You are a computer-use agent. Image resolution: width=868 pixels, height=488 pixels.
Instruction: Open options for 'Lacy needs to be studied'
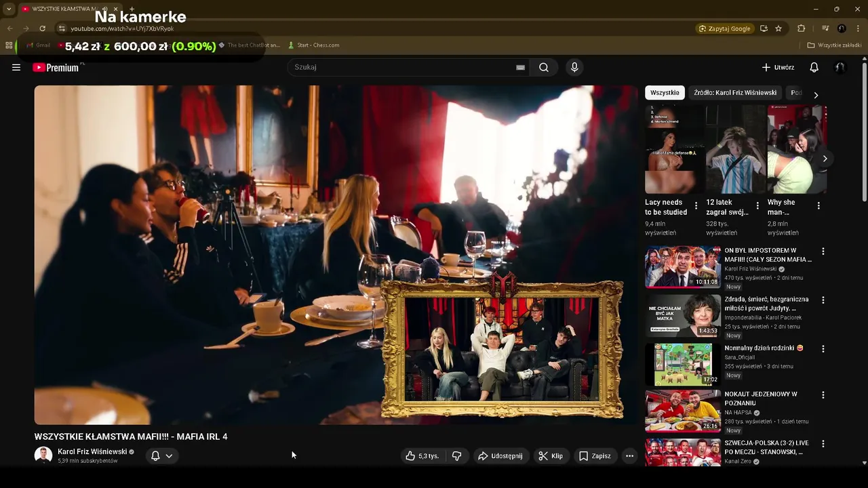pos(696,205)
